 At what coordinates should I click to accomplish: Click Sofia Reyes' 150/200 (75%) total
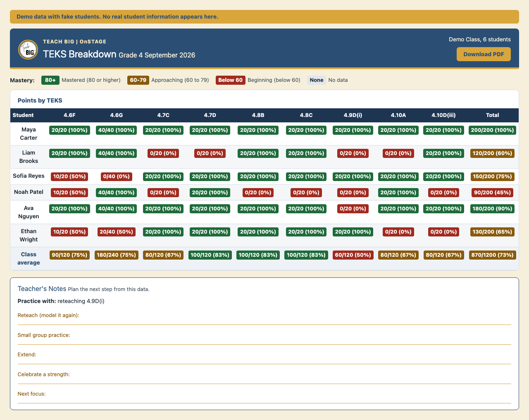click(493, 177)
